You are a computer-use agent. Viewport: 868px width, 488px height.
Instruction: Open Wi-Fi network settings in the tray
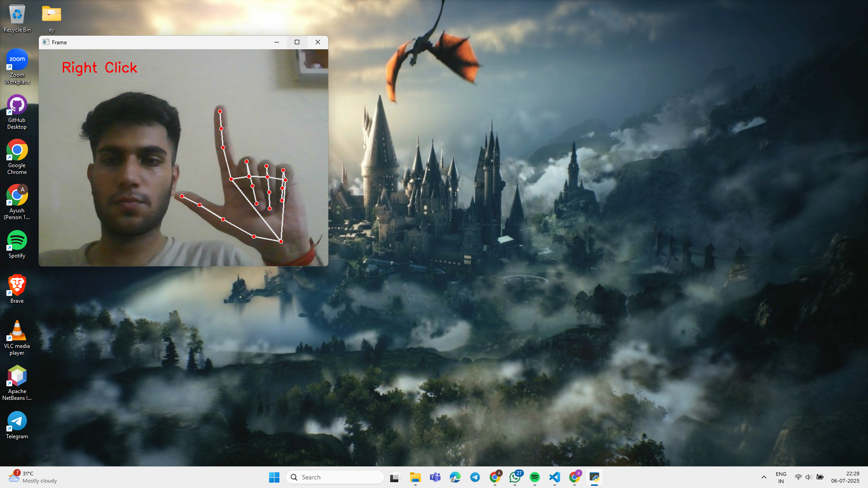[798, 477]
